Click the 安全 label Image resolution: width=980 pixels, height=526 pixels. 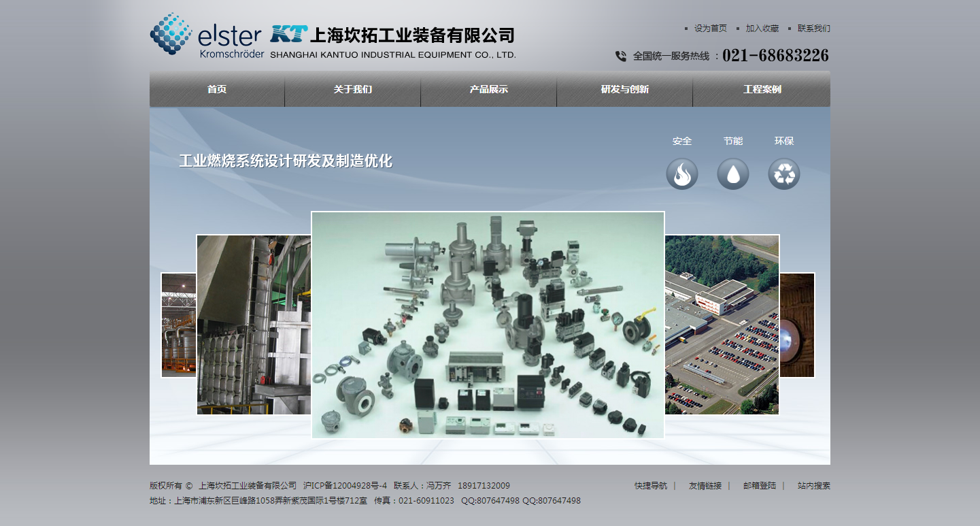point(682,141)
